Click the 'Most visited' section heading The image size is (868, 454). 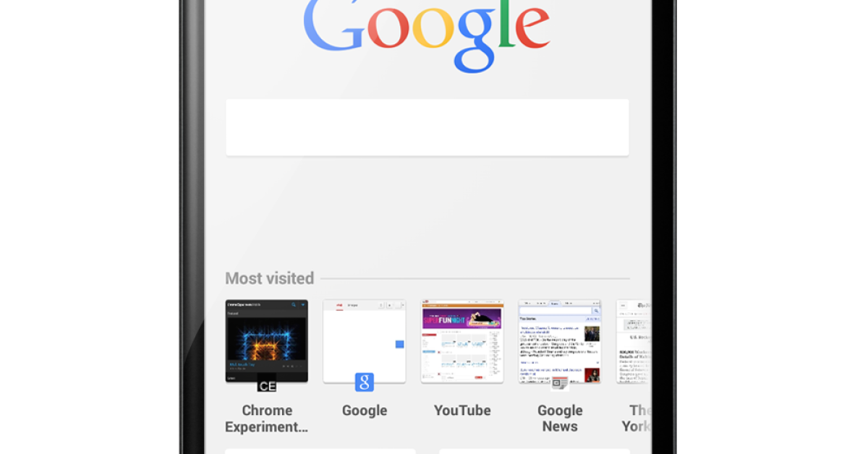(x=269, y=278)
